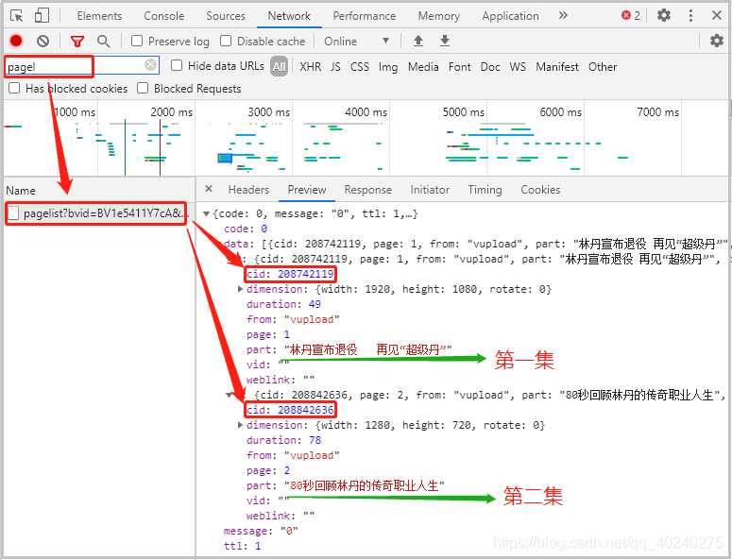Open DevTools main settings gear
732x560 pixels.
664,15
